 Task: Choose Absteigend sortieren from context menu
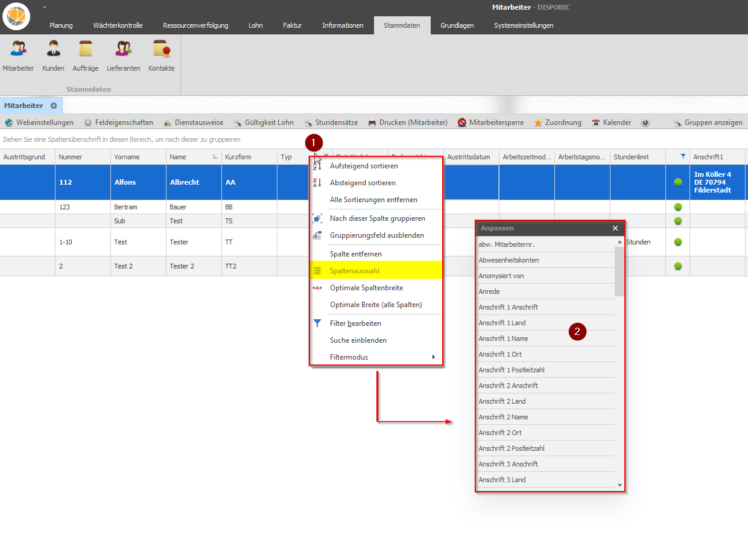376,183
